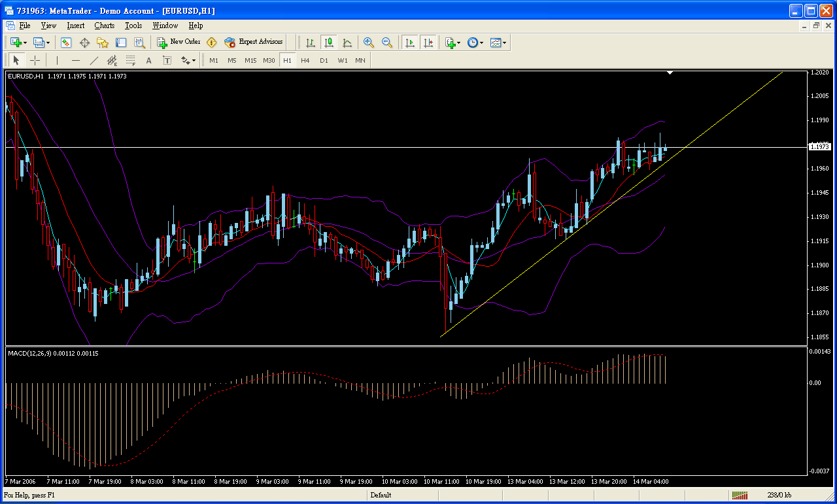Switch the chart to Line Chart mode
This screenshot has width=837, height=504.
coord(347,42)
